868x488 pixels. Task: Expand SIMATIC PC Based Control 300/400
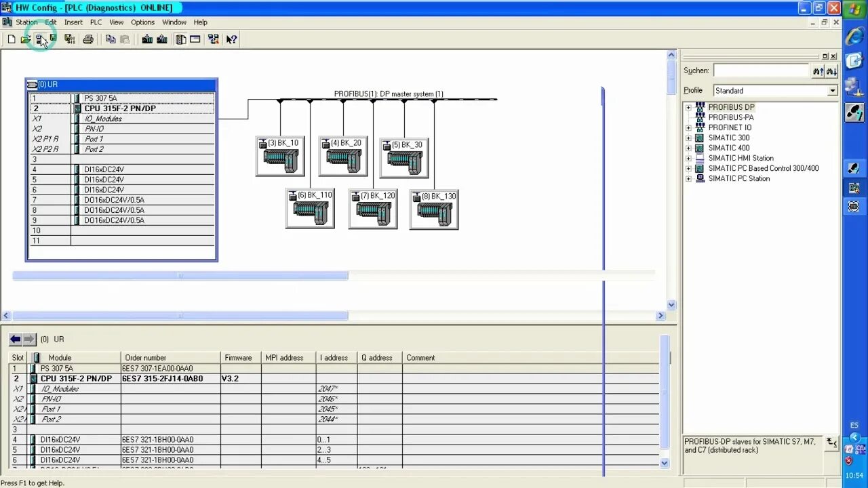point(688,168)
